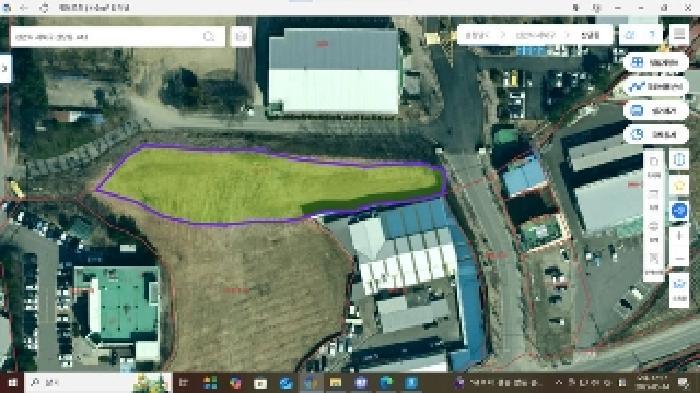Image resolution: width=700 pixels, height=393 pixels.
Task: Zoom in with the plus button
Action: click(679, 235)
